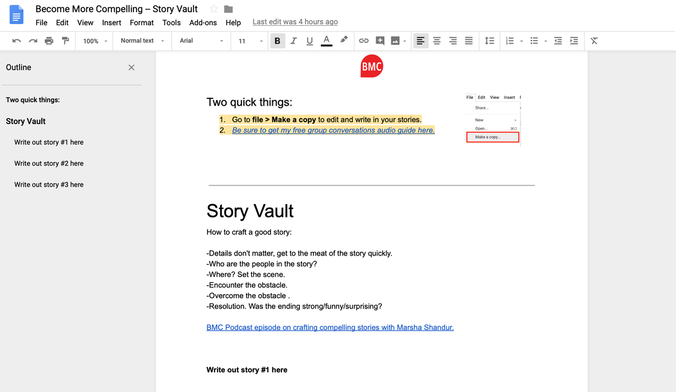The width and height of the screenshot is (676, 392).
Task: Select the Paint format roller tool
Action: (65, 41)
